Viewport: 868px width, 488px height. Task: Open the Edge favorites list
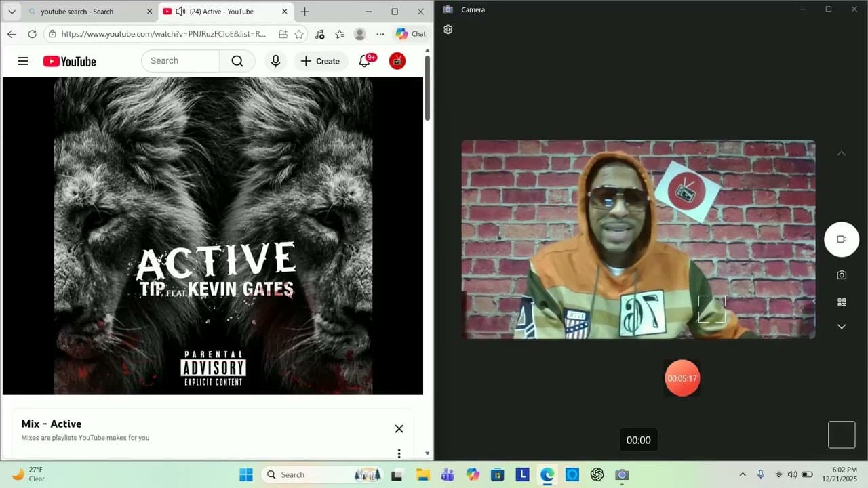[x=340, y=34]
